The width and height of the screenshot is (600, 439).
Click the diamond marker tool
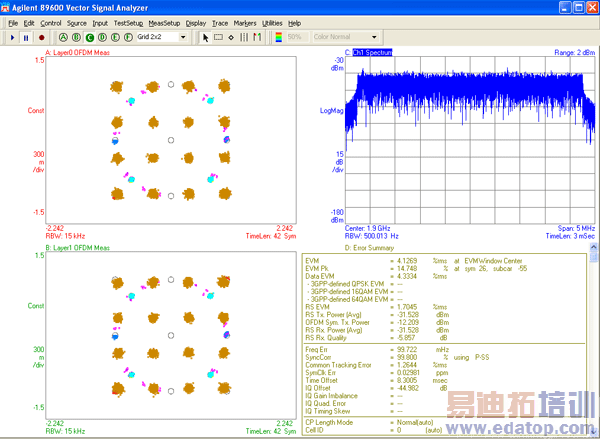click(231, 37)
